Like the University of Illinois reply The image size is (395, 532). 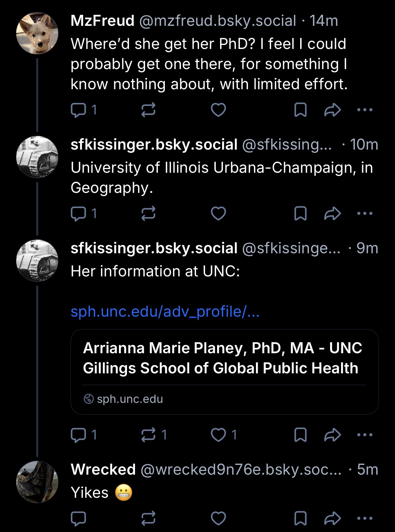[x=219, y=214]
